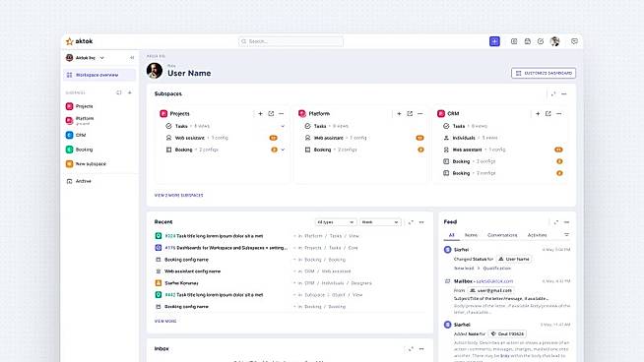The height and width of the screenshot is (362, 644).
Task: Switch to the Conversations tab in Feed
Action: click(x=502, y=235)
